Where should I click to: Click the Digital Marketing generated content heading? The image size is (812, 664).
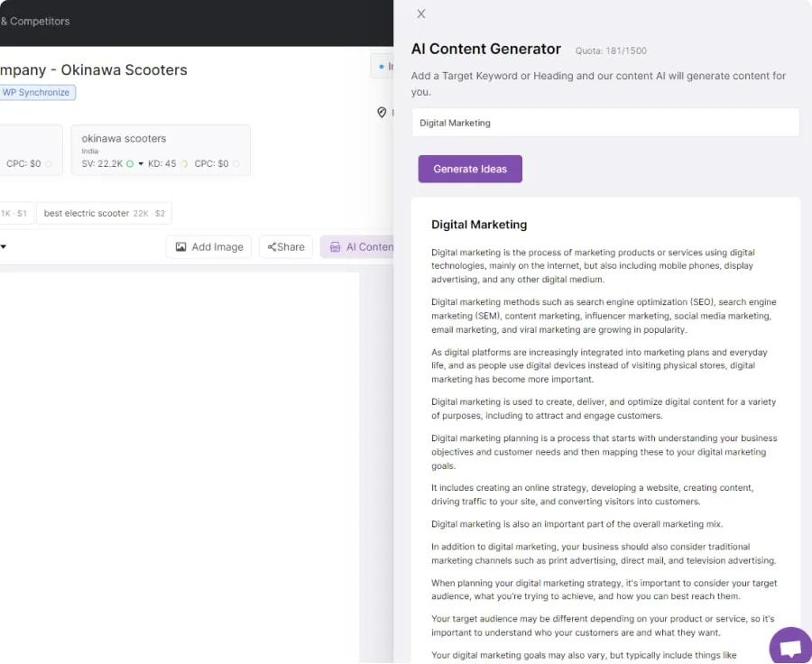[479, 225]
